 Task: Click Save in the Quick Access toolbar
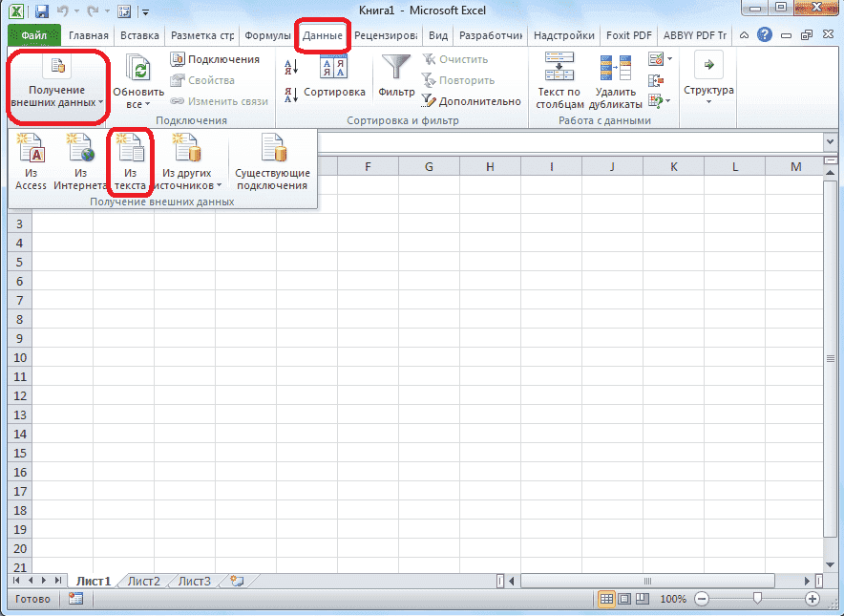click(39, 11)
